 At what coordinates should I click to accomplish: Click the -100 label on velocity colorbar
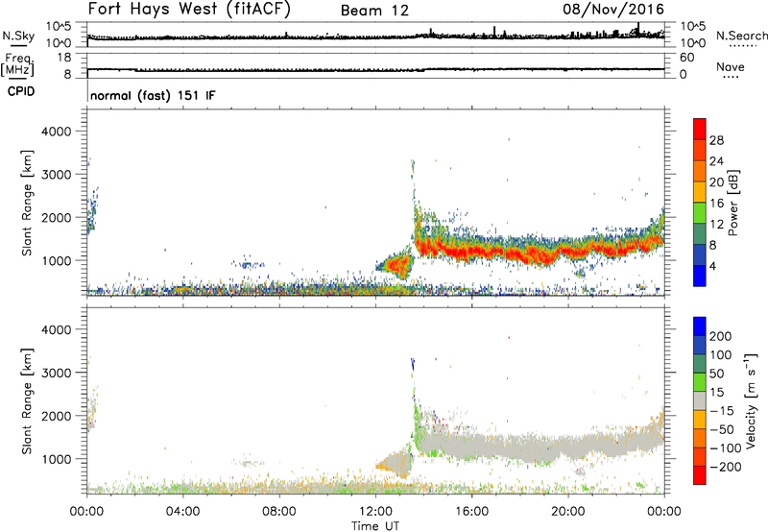click(x=726, y=448)
